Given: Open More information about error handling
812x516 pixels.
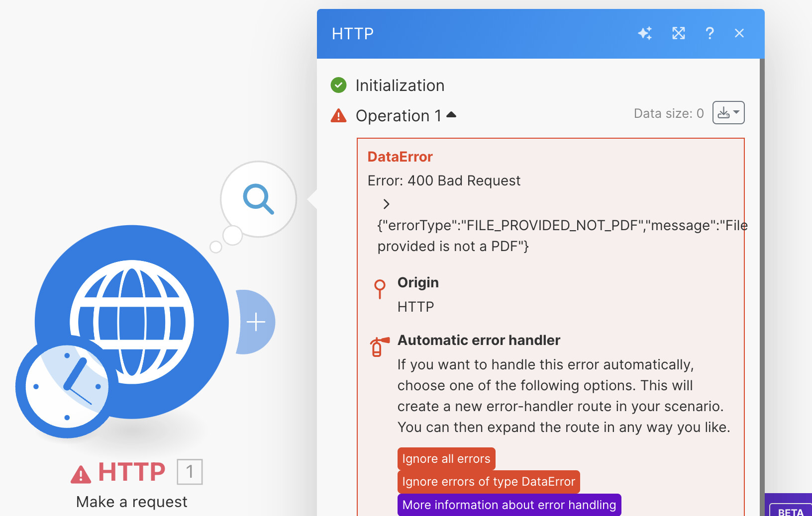Looking at the screenshot, I should [509, 505].
